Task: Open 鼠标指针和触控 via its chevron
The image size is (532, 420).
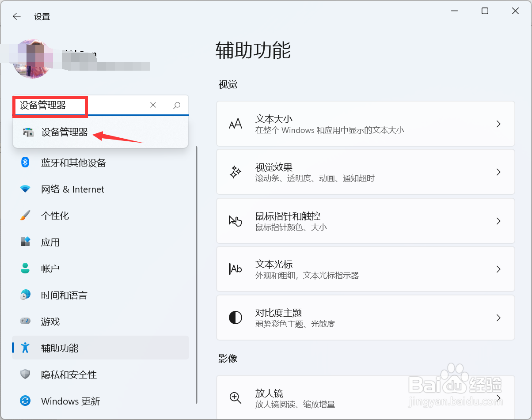Action: (498, 221)
